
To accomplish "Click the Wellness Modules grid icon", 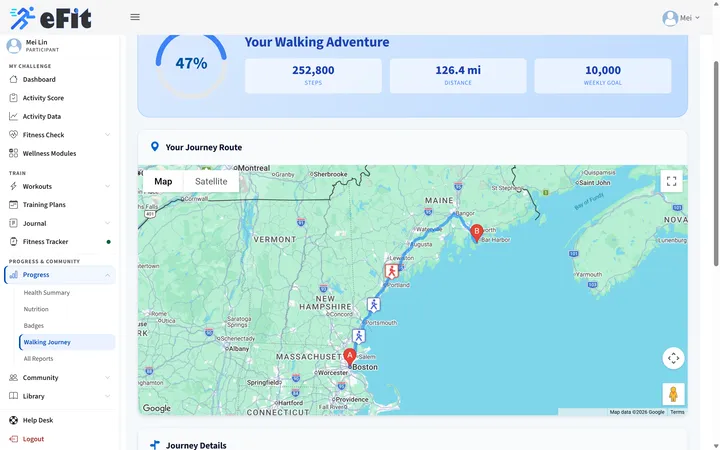I will [13, 153].
